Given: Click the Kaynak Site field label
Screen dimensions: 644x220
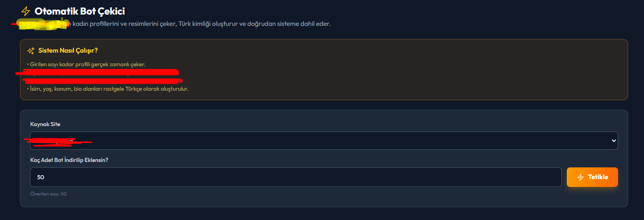Looking at the screenshot, I should 45,124.
